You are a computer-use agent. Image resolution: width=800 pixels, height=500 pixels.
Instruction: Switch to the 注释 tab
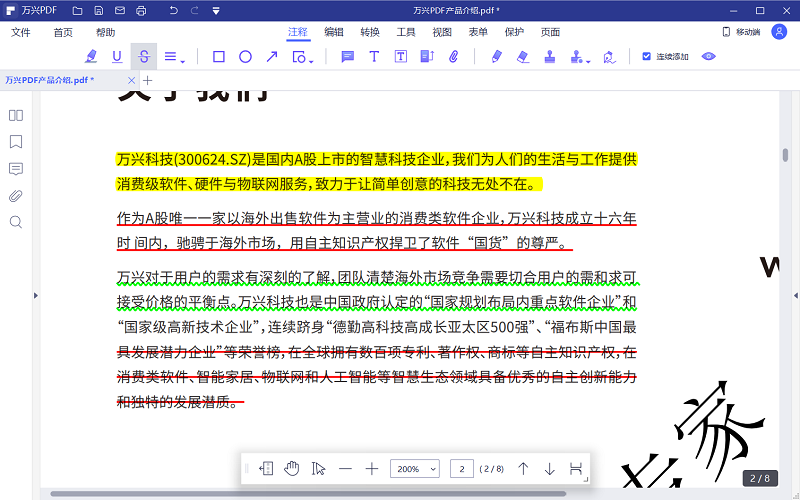(x=298, y=32)
